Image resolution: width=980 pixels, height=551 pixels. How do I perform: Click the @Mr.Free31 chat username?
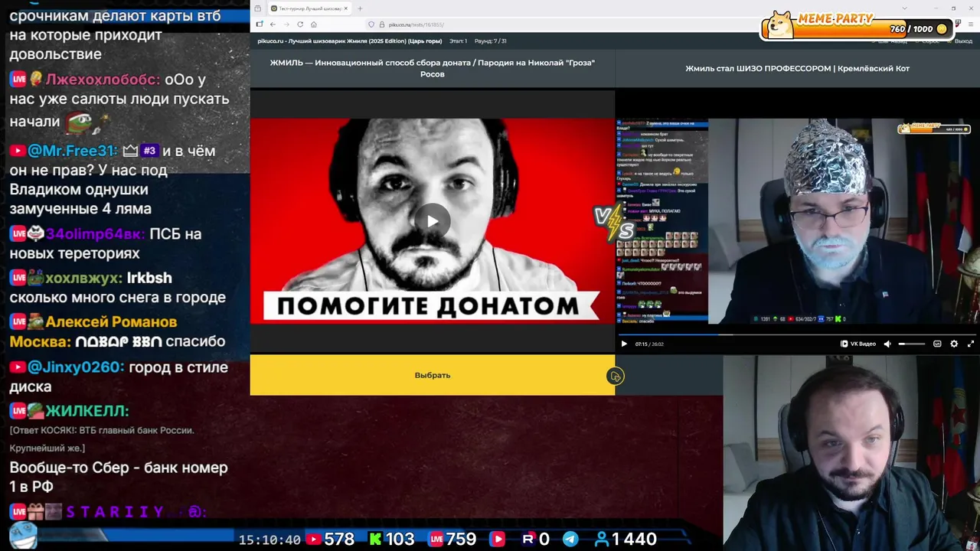point(72,152)
